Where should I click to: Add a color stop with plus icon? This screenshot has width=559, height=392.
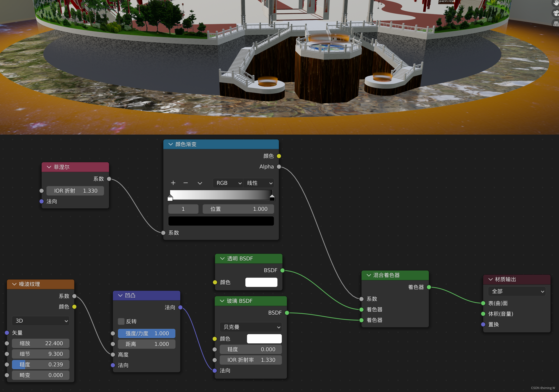173,183
